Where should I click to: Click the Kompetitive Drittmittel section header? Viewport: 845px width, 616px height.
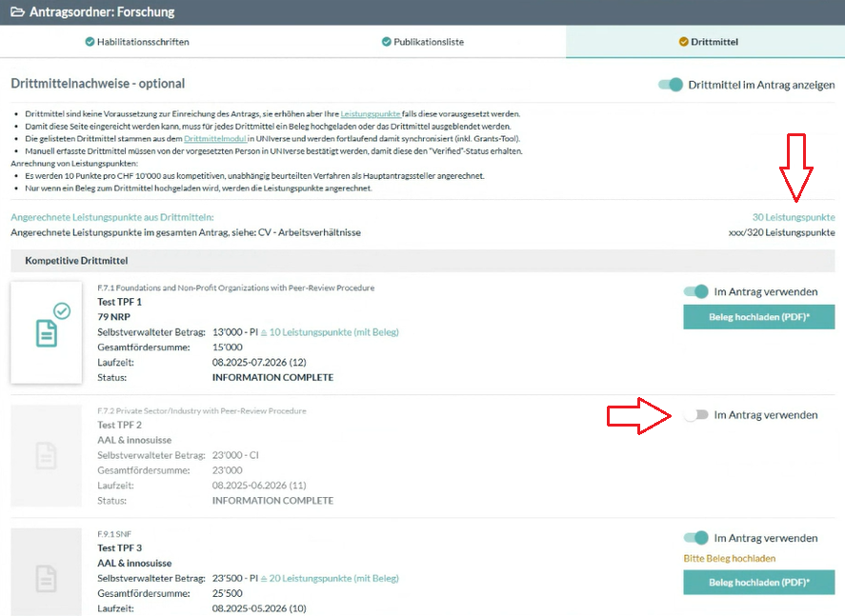tap(76, 260)
